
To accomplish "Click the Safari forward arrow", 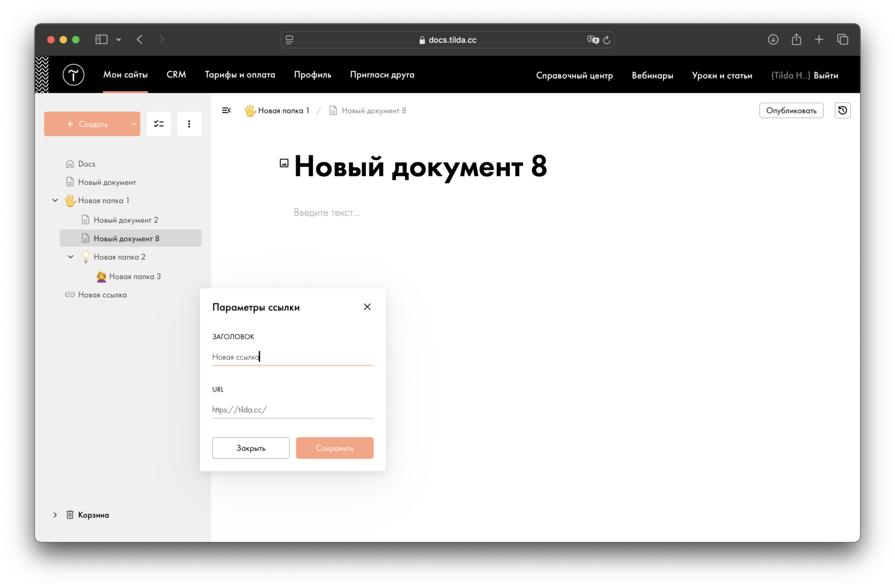I will (161, 39).
